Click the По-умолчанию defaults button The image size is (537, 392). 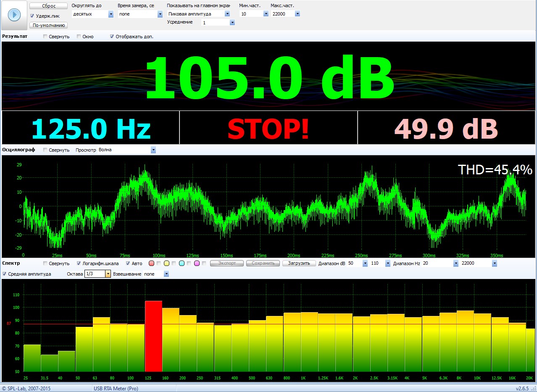tap(49, 26)
